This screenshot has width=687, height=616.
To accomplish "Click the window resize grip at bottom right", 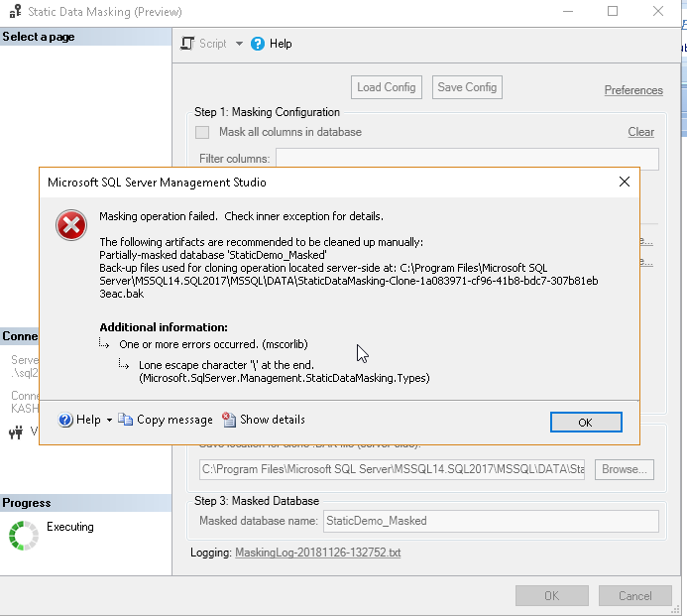I will pyautogui.click(x=676, y=609).
